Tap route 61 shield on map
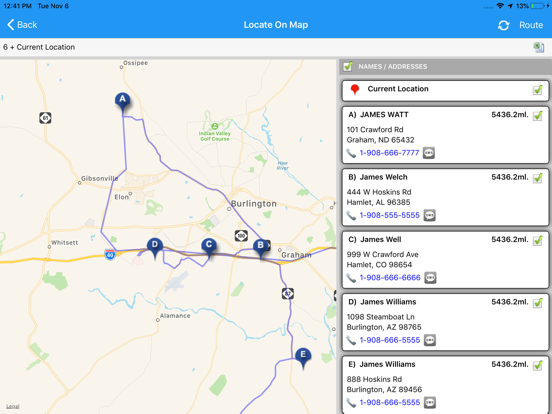552x414 pixels. tap(45, 118)
